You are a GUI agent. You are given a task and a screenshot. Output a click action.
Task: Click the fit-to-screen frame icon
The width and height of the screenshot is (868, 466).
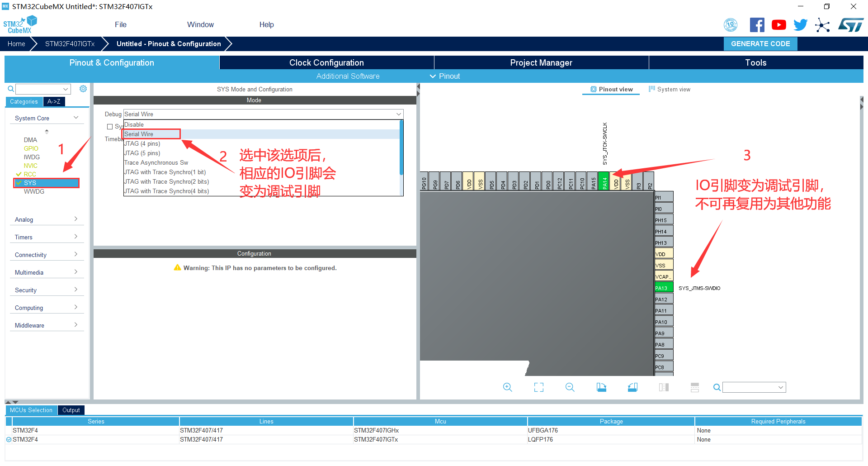tap(538, 387)
